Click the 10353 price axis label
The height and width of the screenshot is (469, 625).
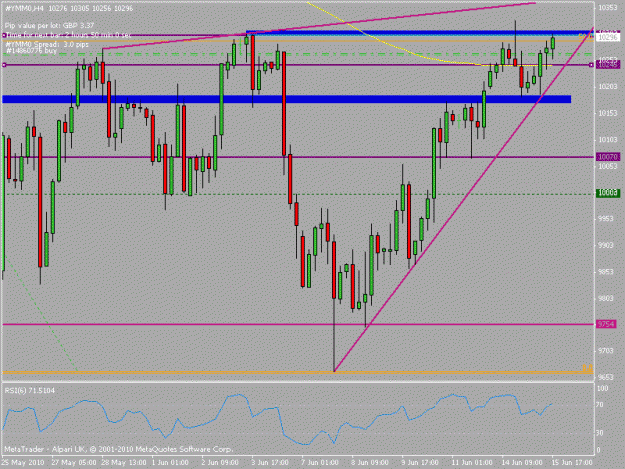608,8
